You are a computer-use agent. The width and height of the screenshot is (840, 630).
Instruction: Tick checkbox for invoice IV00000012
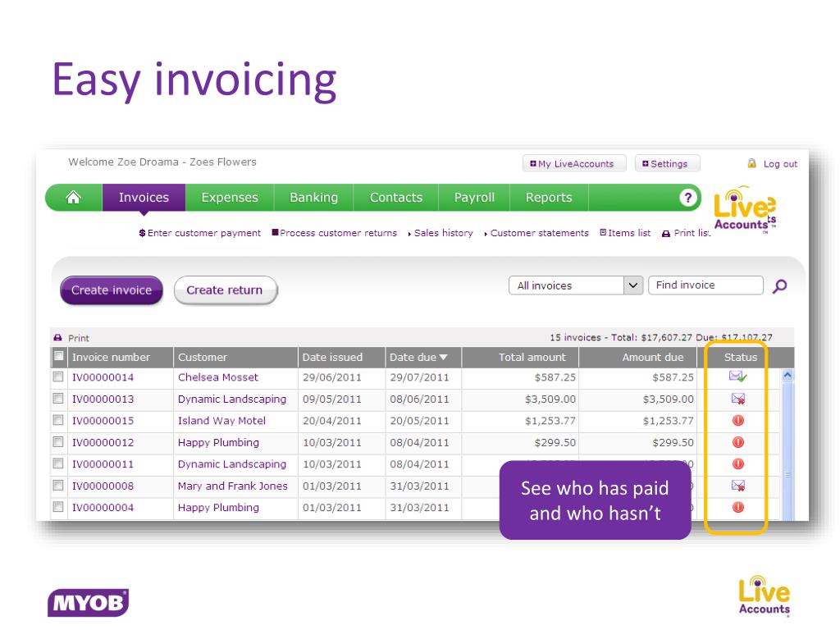coord(58,442)
